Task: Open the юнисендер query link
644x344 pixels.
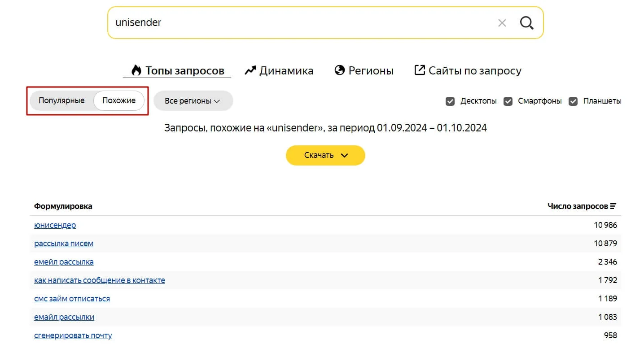Action: pos(55,225)
